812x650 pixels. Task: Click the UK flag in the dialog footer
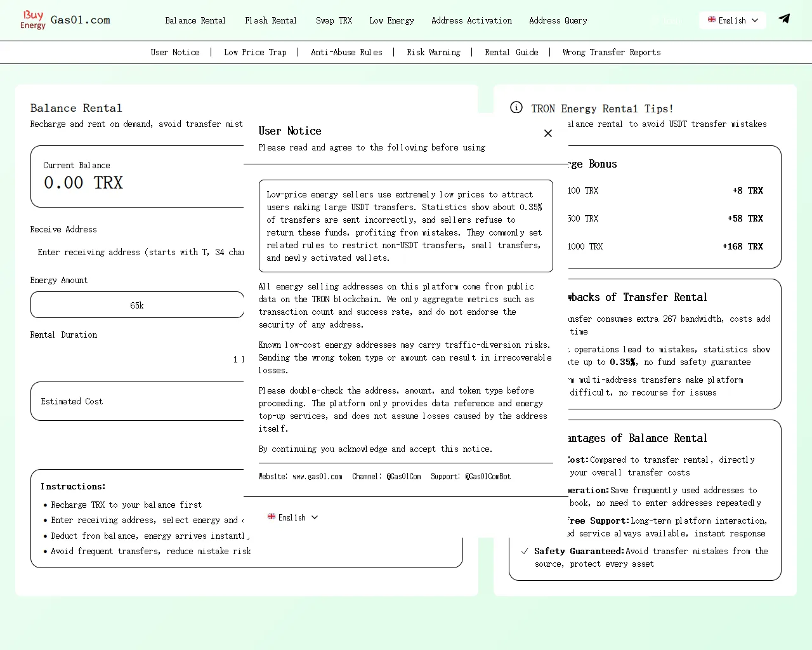tap(272, 517)
